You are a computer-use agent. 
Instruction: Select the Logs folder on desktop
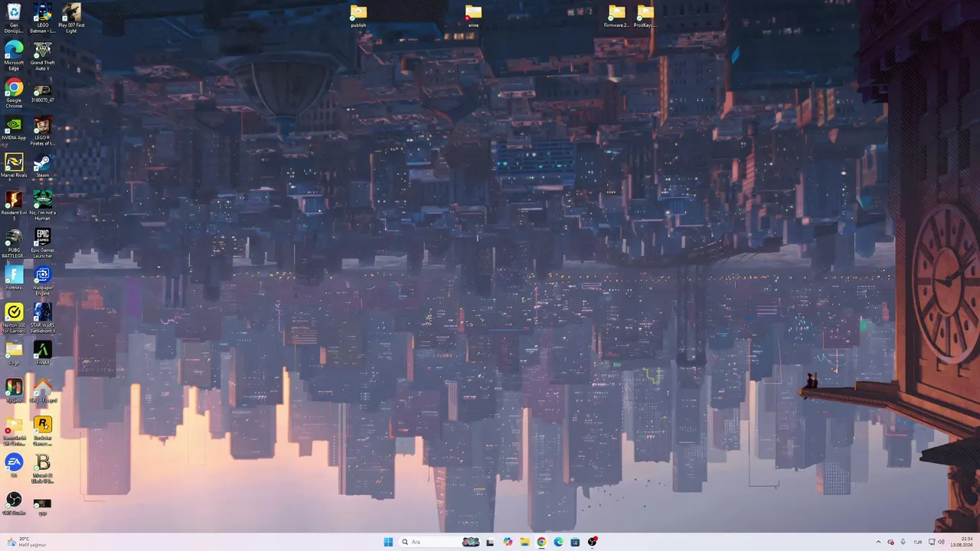pos(14,354)
